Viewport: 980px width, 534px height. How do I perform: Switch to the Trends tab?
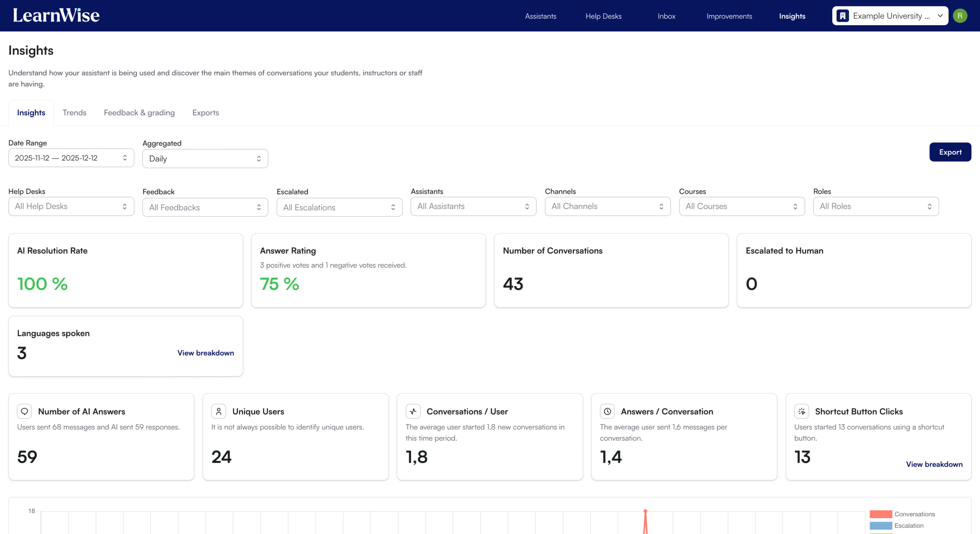click(74, 113)
